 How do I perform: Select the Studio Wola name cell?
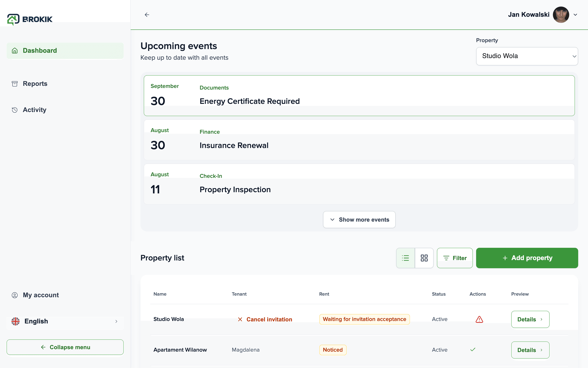click(x=169, y=319)
